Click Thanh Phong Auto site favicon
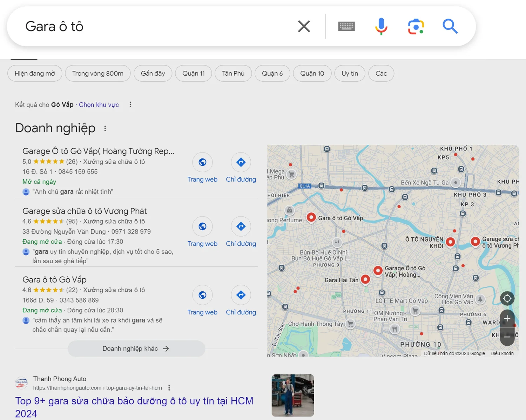The height and width of the screenshot is (420, 526). [x=21, y=383]
